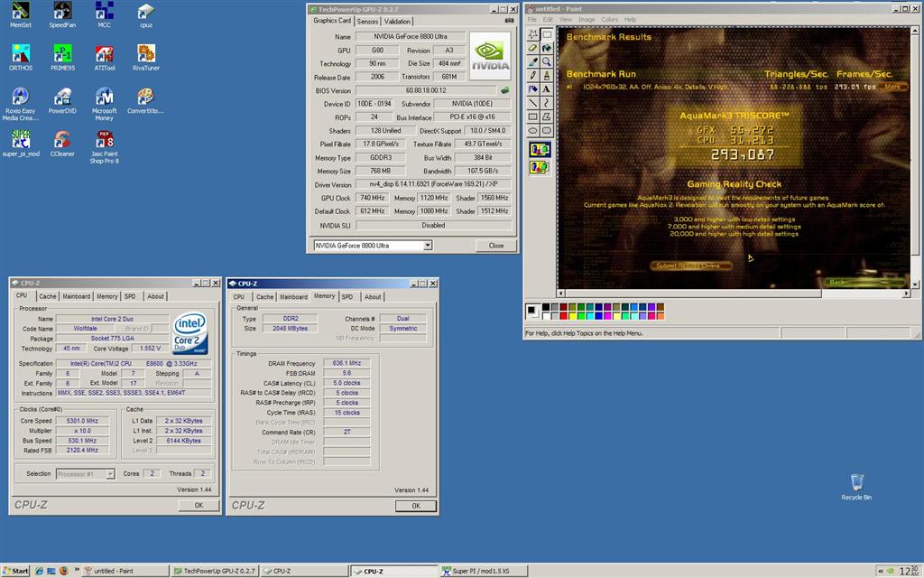Pick the Line tool in Paint
The height and width of the screenshot is (578, 924).
click(x=532, y=103)
